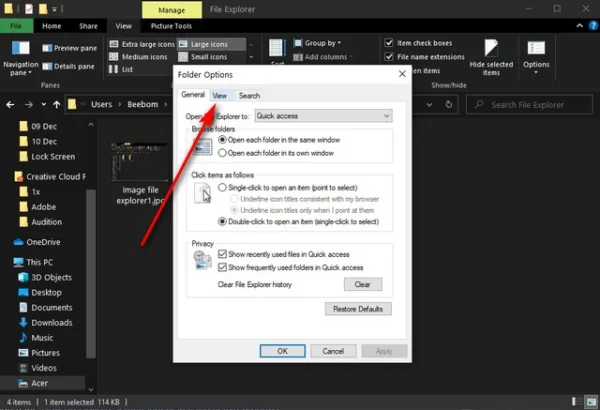Uncheck Item check boxes option
Viewport: 600px width, 410px height.
click(389, 43)
